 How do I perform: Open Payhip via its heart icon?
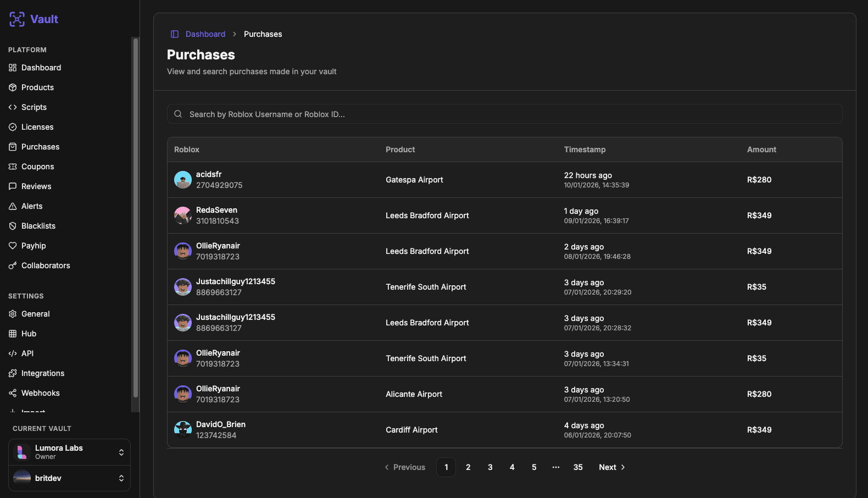point(13,246)
